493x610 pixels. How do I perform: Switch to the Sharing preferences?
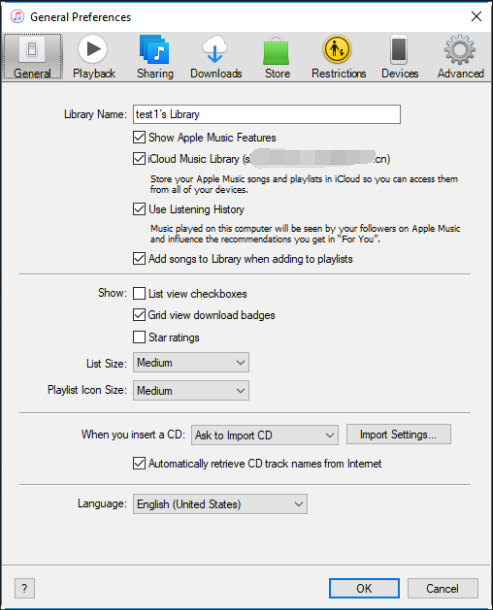pyautogui.click(x=155, y=57)
